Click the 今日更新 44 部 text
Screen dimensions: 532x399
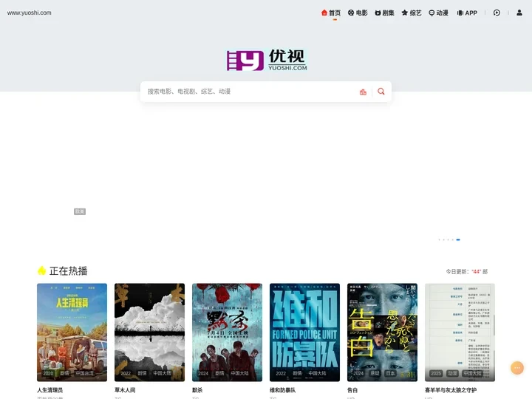coord(466,271)
